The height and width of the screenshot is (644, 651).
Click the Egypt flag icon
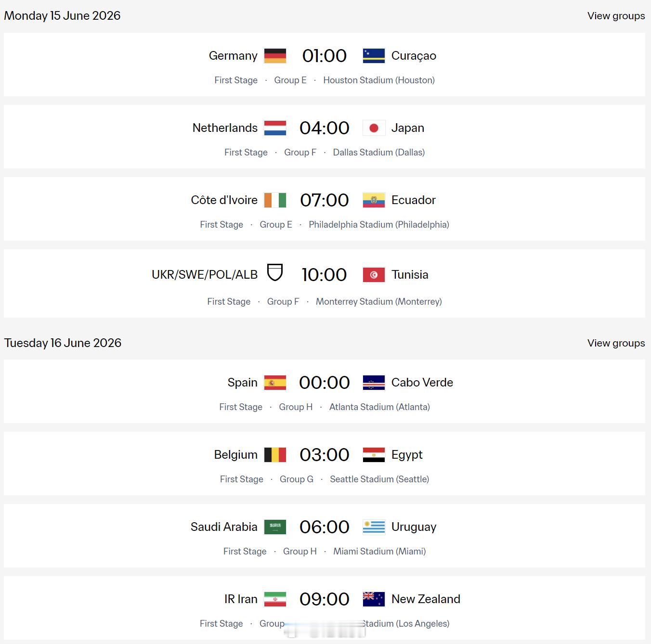point(374,455)
